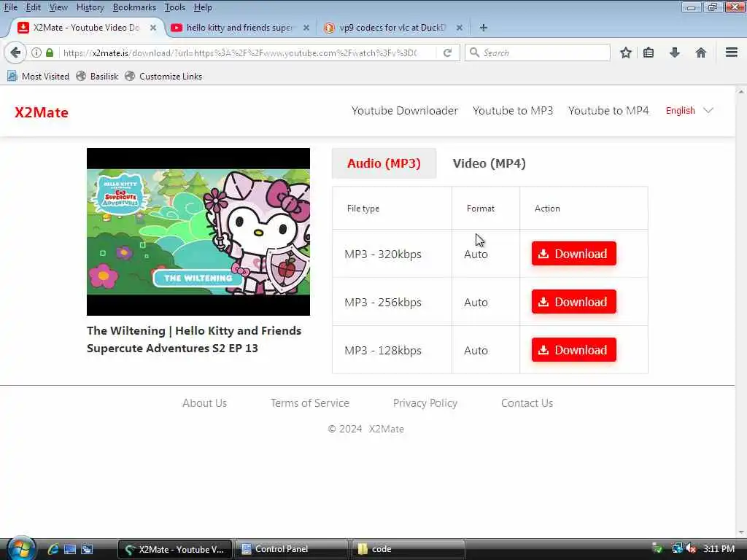Download the MP3 256kbps file
Image resolution: width=747 pixels, height=560 pixels.
pyautogui.click(x=573, y=301)
